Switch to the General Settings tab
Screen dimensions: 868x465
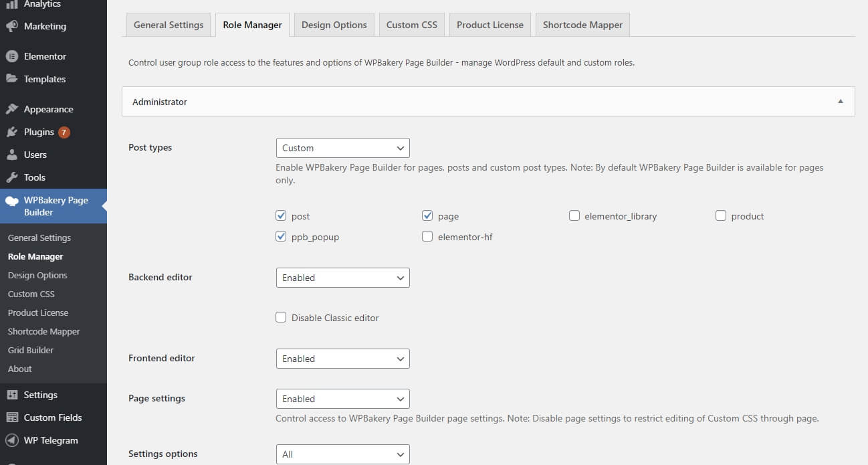click(169, 25)
